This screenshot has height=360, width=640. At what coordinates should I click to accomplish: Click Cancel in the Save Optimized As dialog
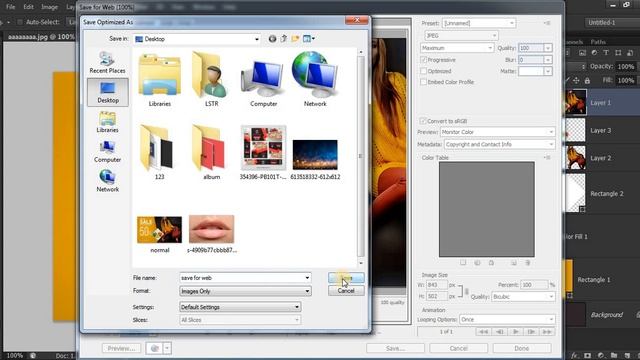click(x=346, y=291)
